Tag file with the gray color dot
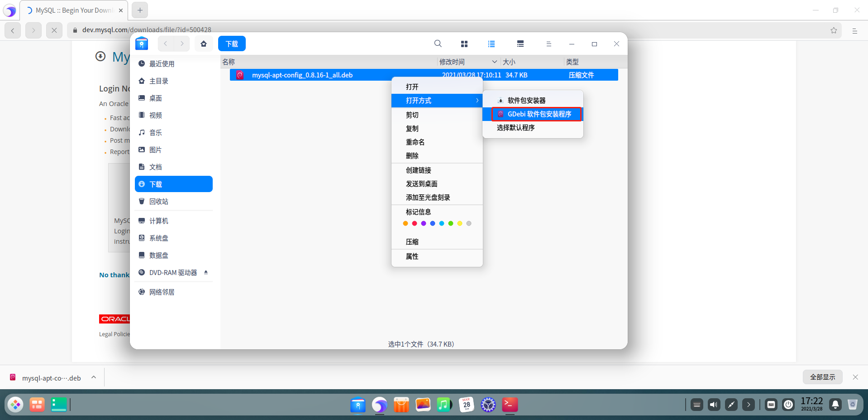Image resolution: width=868 pixels, height=420 pixels. pos(469,223)
